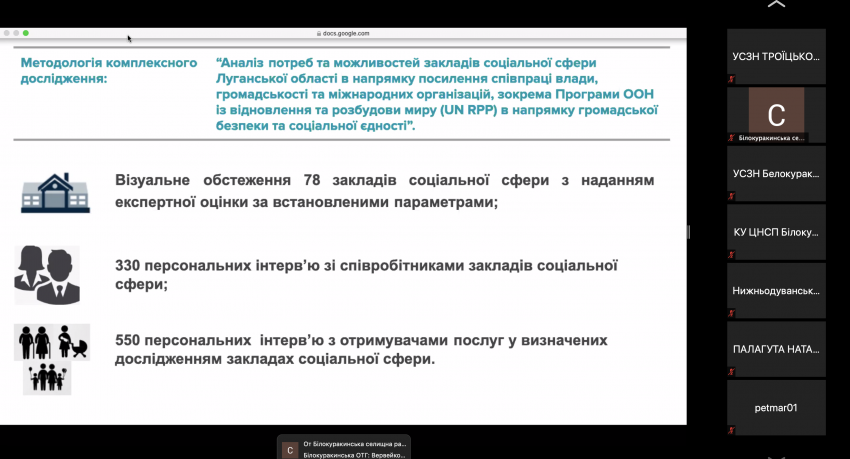
Task: Click the phrase (UN RPP) in the title
Action: [470, 110]
